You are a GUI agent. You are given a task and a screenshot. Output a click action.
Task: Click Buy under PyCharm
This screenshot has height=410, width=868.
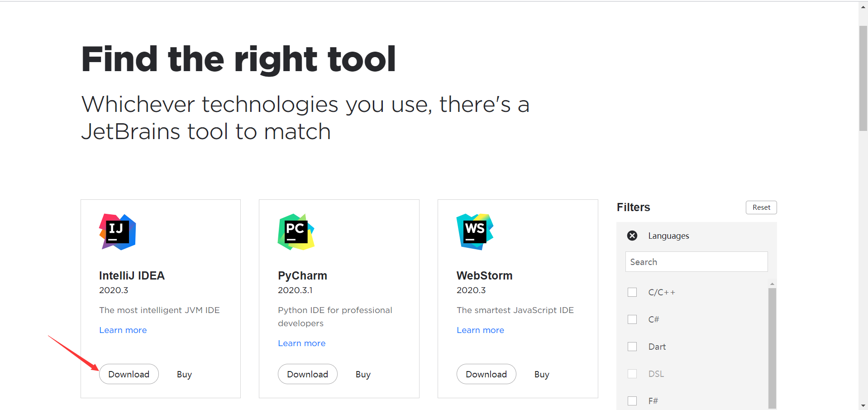363,375
